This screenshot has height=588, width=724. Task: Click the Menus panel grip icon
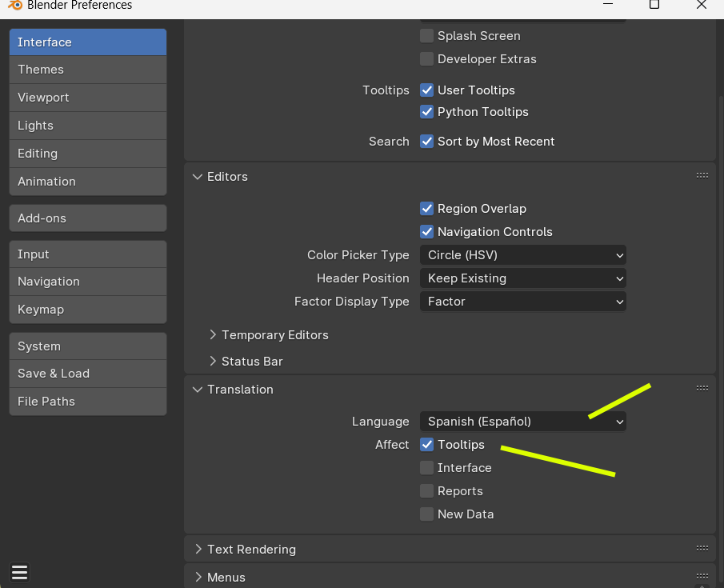[x=702, y=576]
